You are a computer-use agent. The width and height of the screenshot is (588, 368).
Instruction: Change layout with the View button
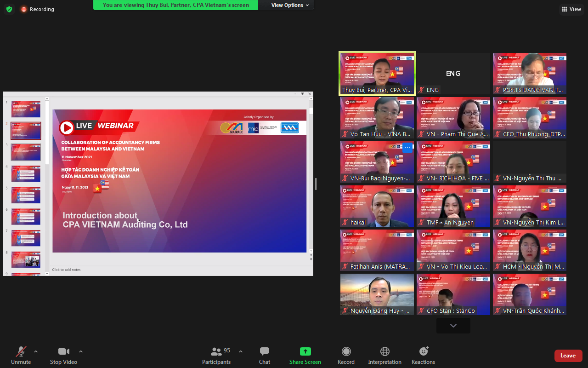(x=571, y=9)
